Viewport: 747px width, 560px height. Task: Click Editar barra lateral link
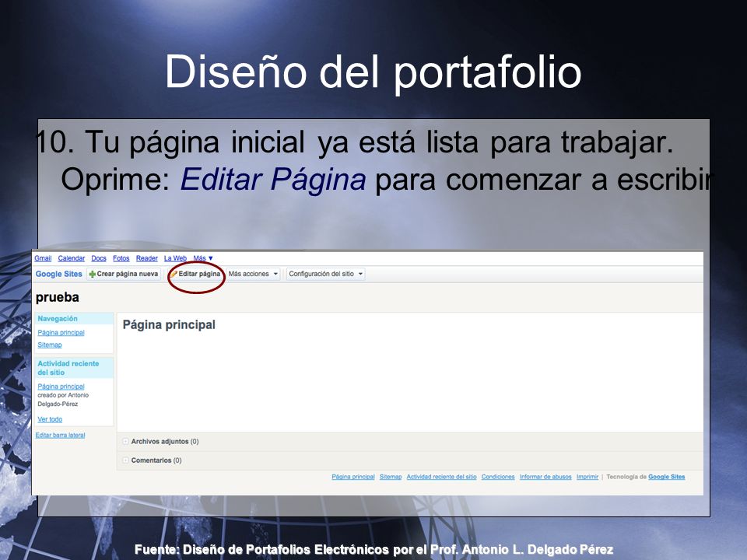coord(60,436)
